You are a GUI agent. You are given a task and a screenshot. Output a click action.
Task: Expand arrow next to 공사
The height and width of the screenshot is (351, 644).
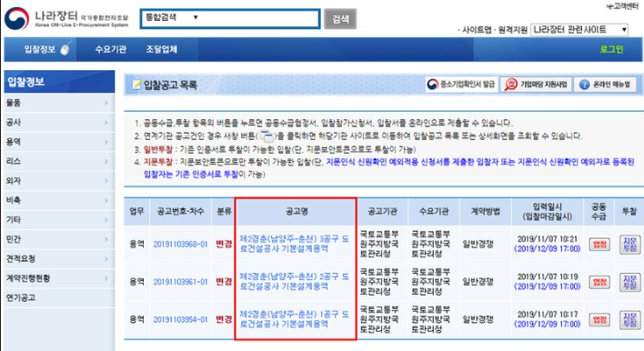point(106,123)
